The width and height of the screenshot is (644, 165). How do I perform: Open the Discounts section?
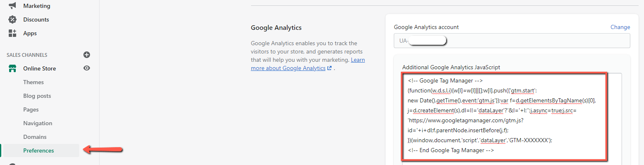(36, 19)
